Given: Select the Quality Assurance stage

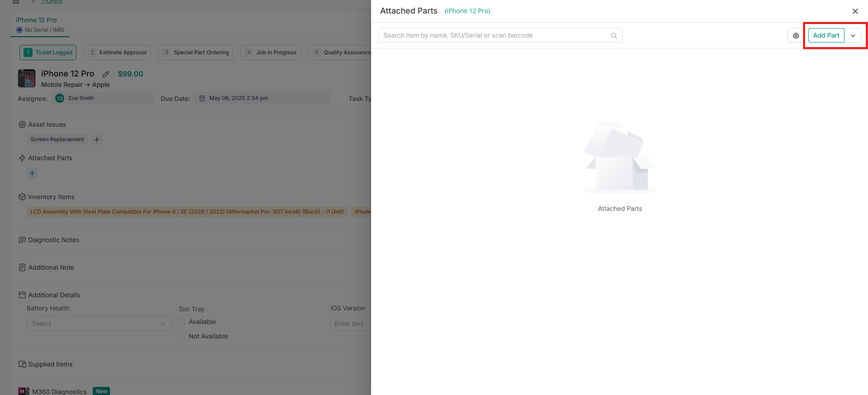Looking at the screenshot, I should [x=340, y=52].
